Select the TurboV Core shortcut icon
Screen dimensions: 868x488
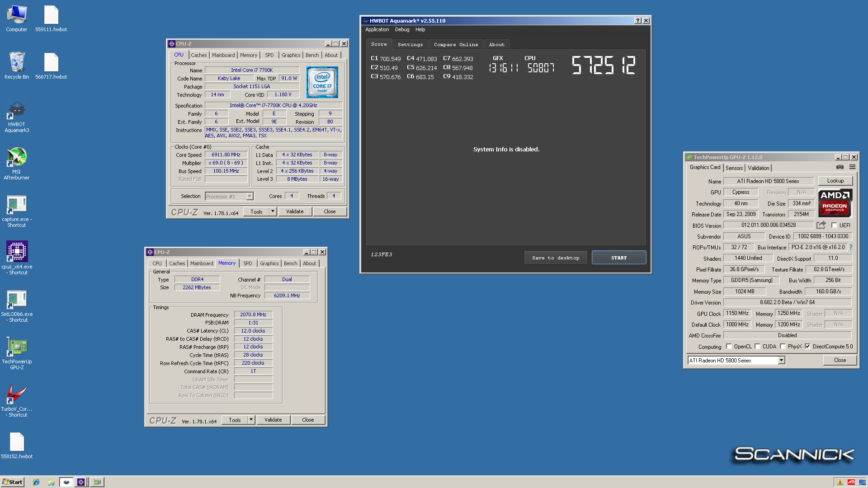point(17,401)
